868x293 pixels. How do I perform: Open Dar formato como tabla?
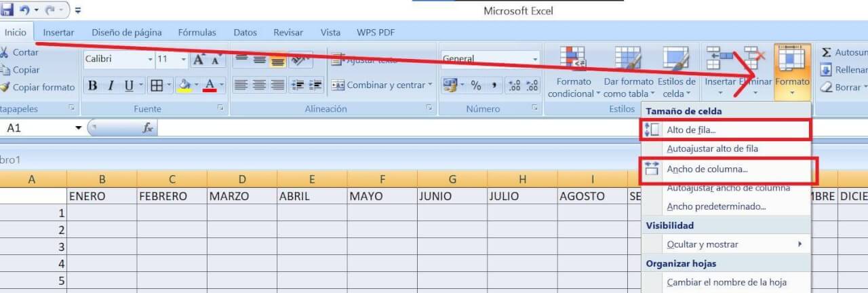tap(629, 73)
